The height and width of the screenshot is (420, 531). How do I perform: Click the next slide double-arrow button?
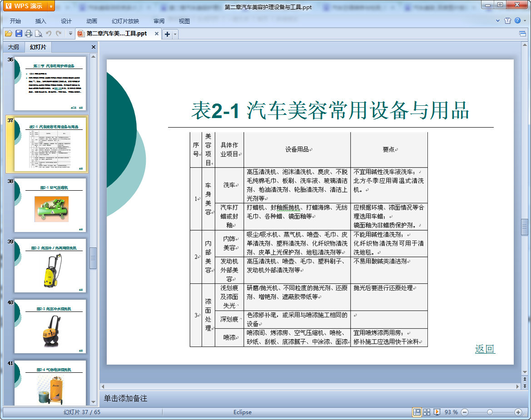coord(525,386)
